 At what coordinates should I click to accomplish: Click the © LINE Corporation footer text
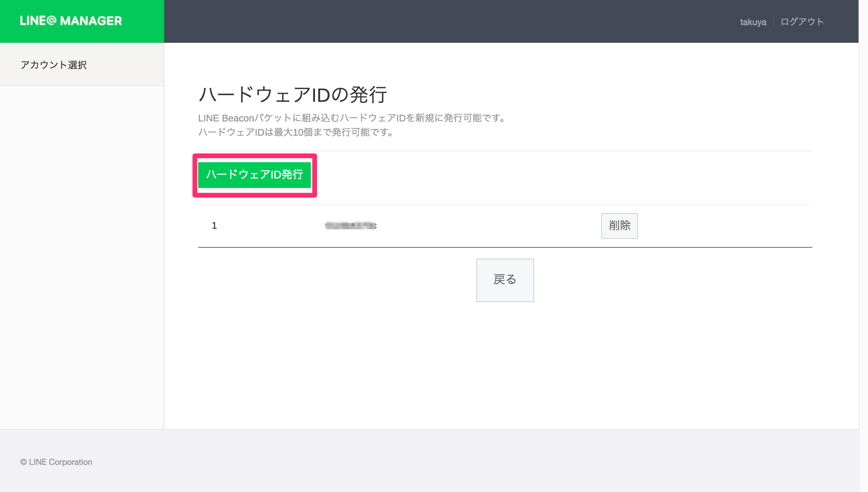pos(56,462)
